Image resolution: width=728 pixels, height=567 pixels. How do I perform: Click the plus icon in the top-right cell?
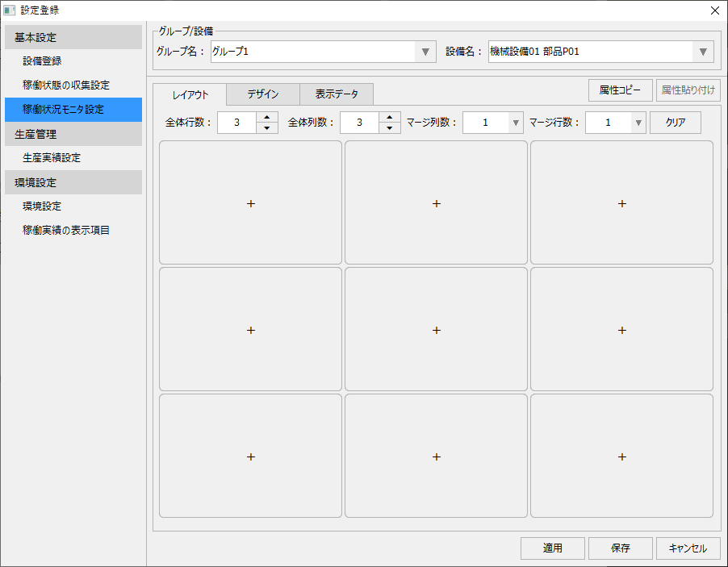tap(621, 203)
